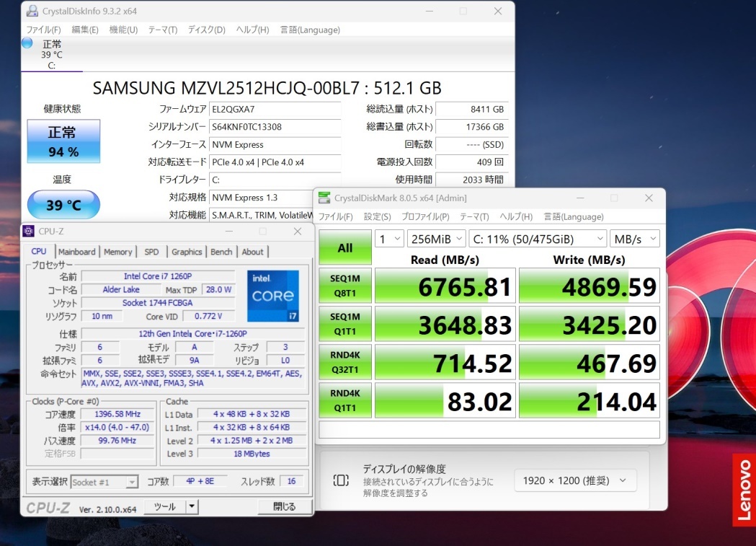Click the interface field showing NVM Express
This screenshot has height=546, width=756.
275,145
